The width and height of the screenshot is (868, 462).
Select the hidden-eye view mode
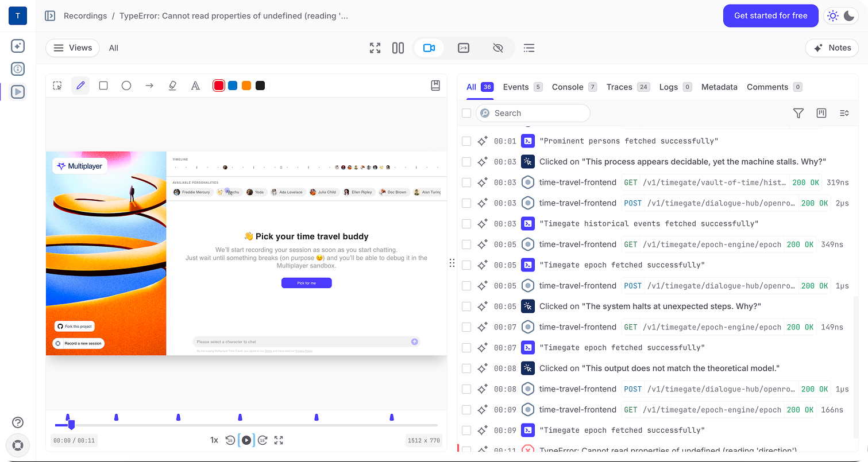pyautogui.click(x=498, y=48)
